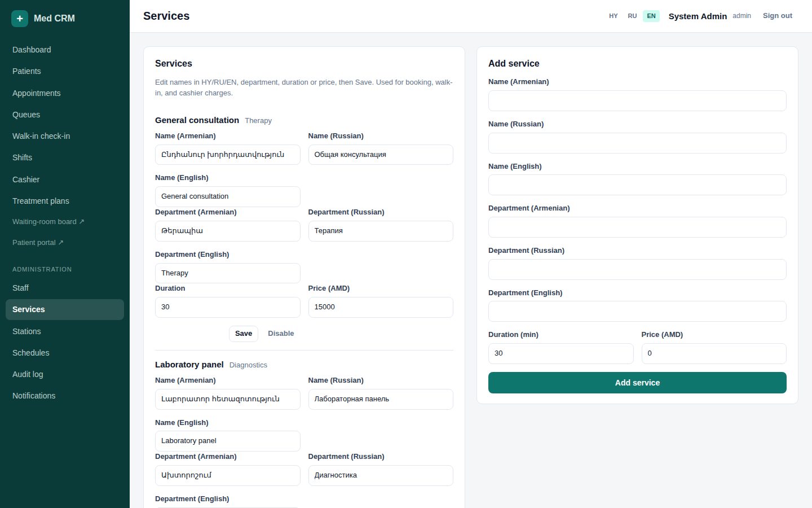The image size is (812, 508).
Task: Select the EN language option
Action: [x=651, y=16]
